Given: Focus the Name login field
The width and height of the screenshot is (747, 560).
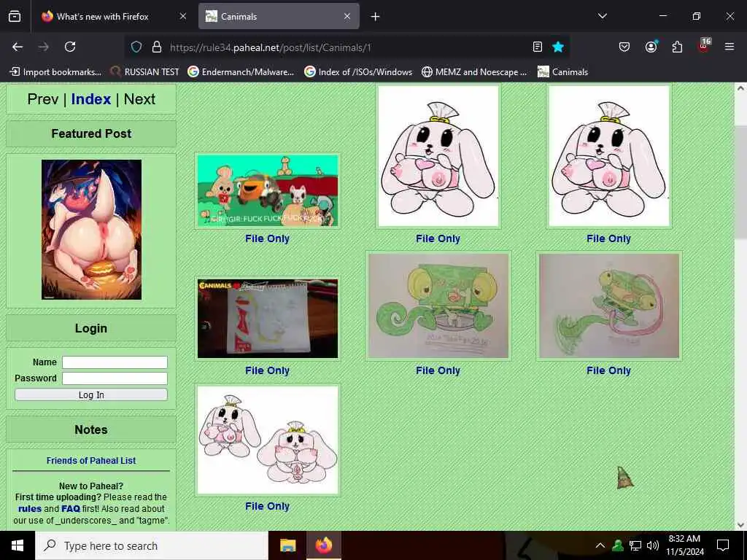Looking at the screenshot, I should 115,362.
